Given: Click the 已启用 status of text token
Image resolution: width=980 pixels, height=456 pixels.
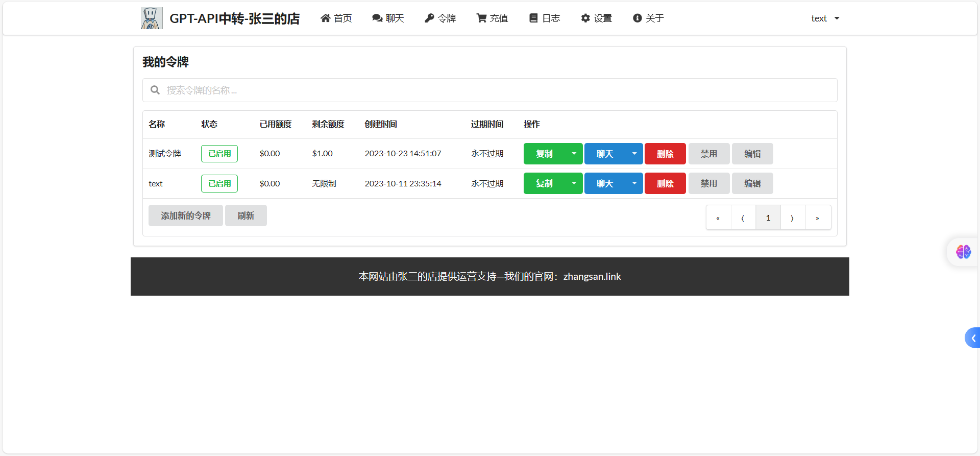Looking at the screenshot, I should 219,183.
